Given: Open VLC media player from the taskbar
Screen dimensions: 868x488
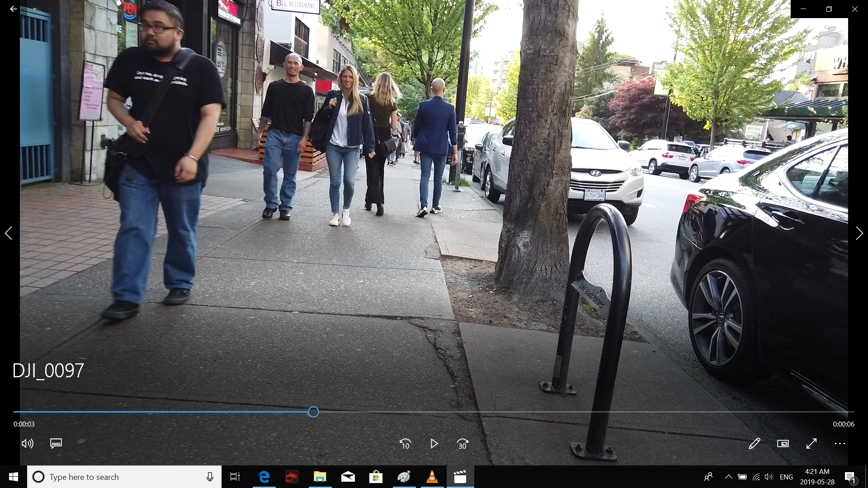Looking at the screenshot, I should tap(432, 477).
